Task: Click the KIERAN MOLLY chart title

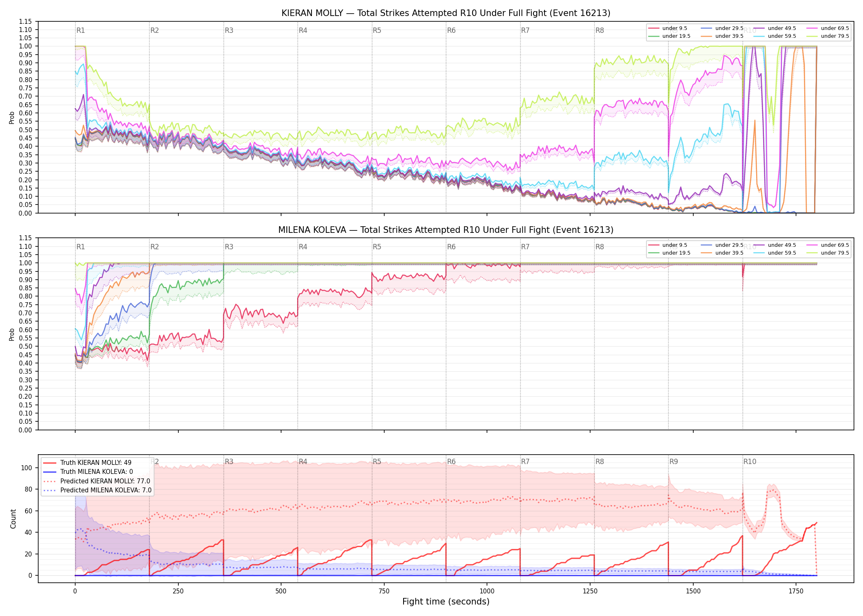Action: (x=446, y=13)
